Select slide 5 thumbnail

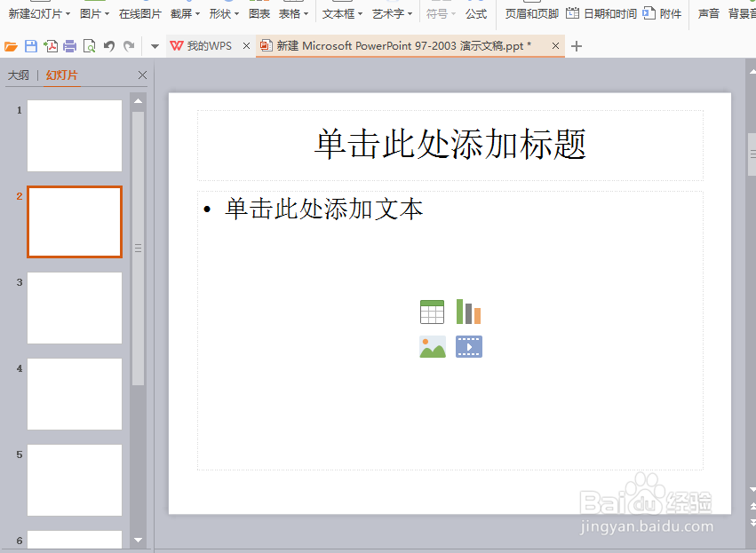[75, 480]
